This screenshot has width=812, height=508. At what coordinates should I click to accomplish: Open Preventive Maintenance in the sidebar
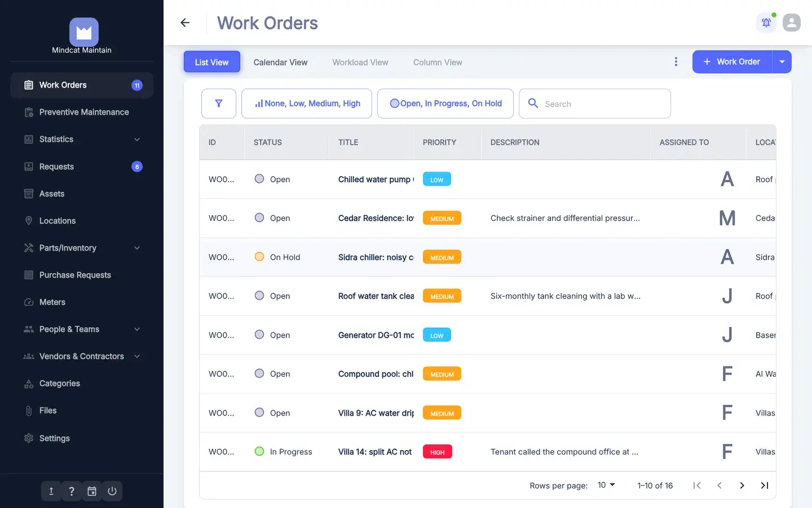tap(82, 112)
